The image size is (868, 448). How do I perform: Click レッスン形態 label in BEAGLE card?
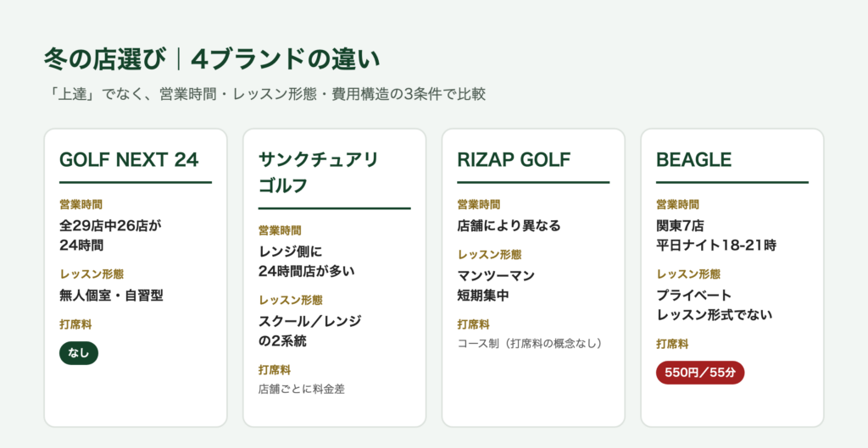(688, 274)
